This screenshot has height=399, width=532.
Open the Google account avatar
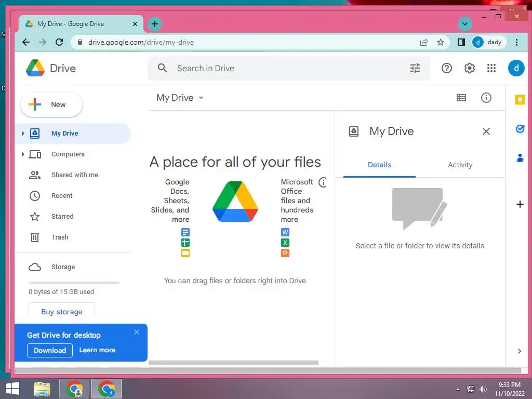(516, 68)
